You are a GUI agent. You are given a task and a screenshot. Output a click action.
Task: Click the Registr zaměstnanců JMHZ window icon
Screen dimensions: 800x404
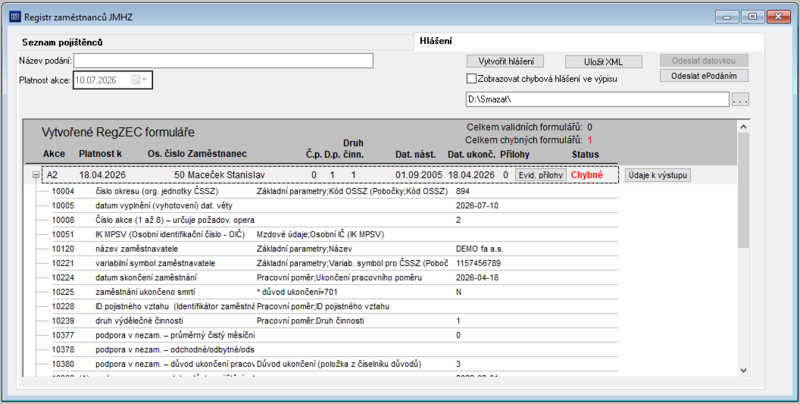[x=15, y=17]
